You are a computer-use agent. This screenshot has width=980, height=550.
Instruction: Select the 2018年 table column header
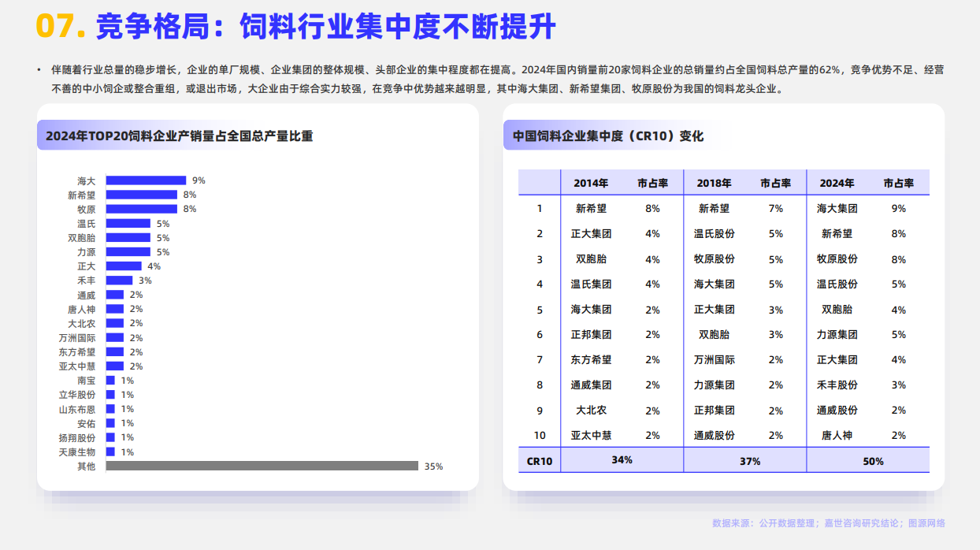click(714, 183)
